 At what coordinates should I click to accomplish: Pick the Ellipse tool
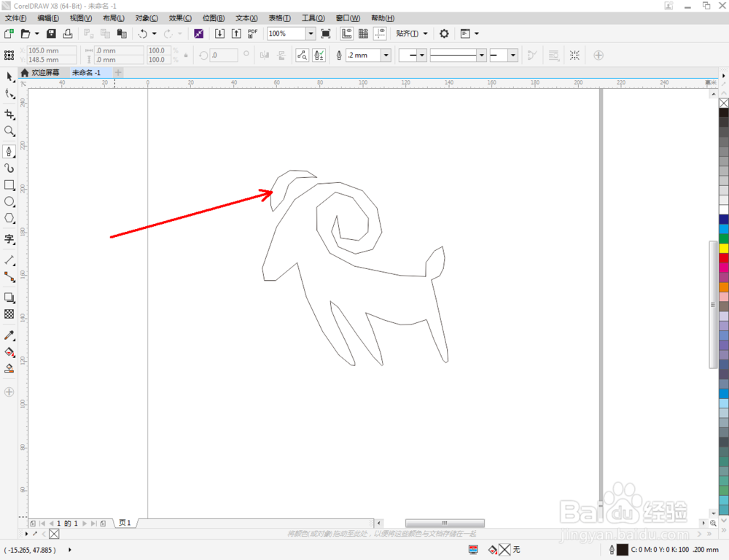tap(9, 201)
